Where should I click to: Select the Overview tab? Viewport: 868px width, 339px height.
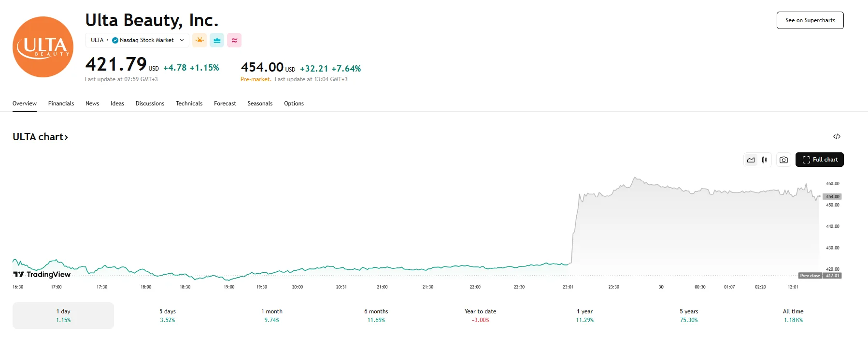(25, 103)
